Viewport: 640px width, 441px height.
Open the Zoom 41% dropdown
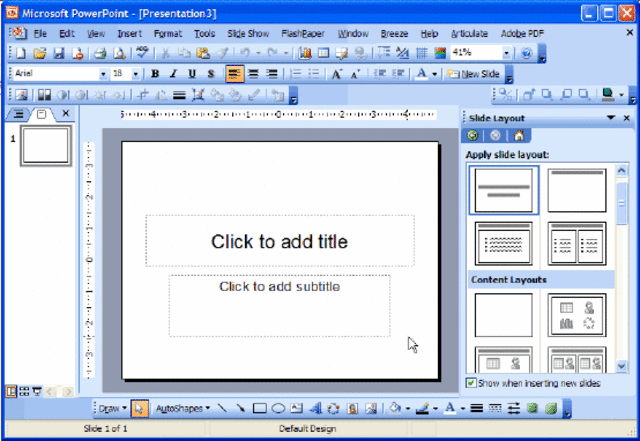coord(506,53)
